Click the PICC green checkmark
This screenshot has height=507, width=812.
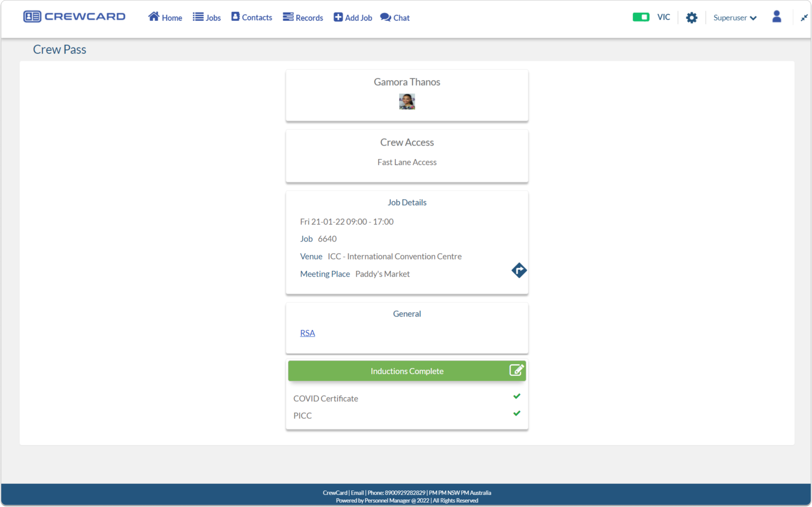point(516,413)
